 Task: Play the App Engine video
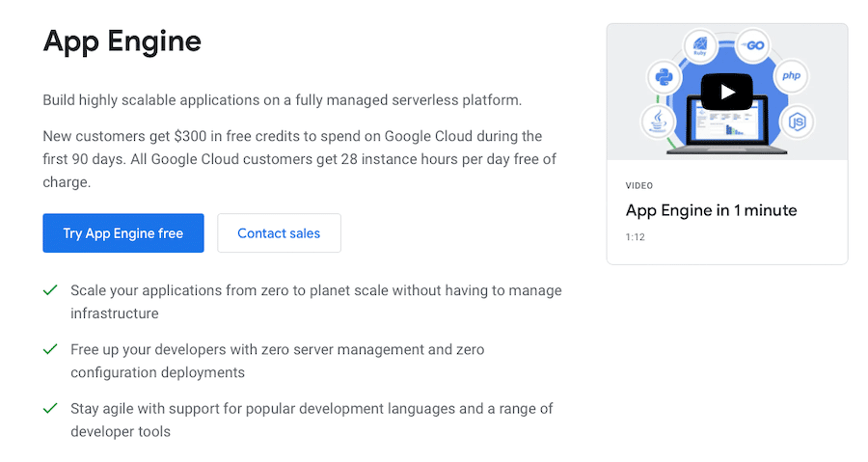[726, 93]
